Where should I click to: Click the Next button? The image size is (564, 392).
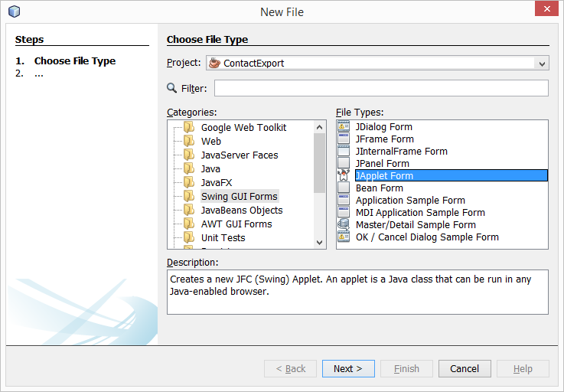pos(348,369)
